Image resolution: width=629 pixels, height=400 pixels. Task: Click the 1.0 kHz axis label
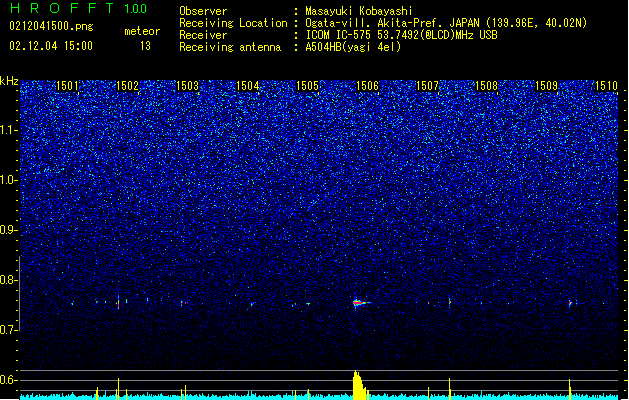click(9, 180)
